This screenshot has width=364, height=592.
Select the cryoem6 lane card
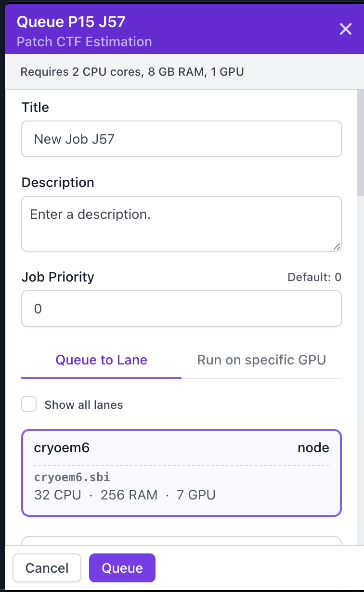[x=181, y=472]
